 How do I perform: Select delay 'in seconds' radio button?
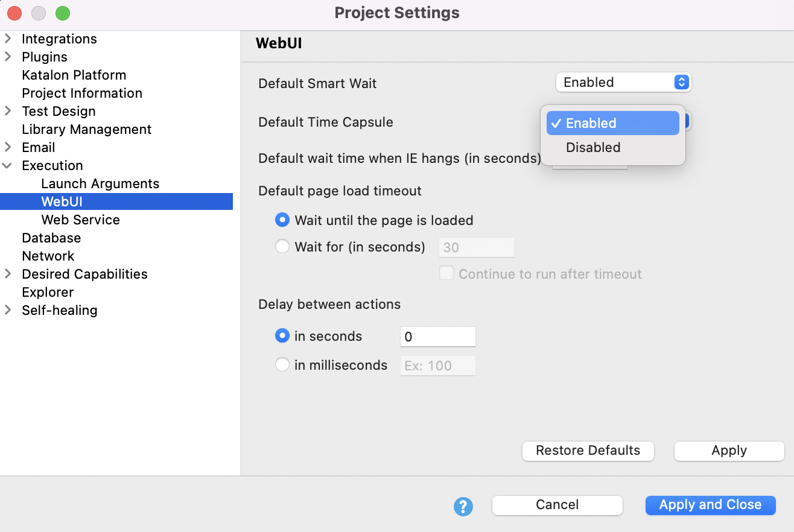(282, 336)
